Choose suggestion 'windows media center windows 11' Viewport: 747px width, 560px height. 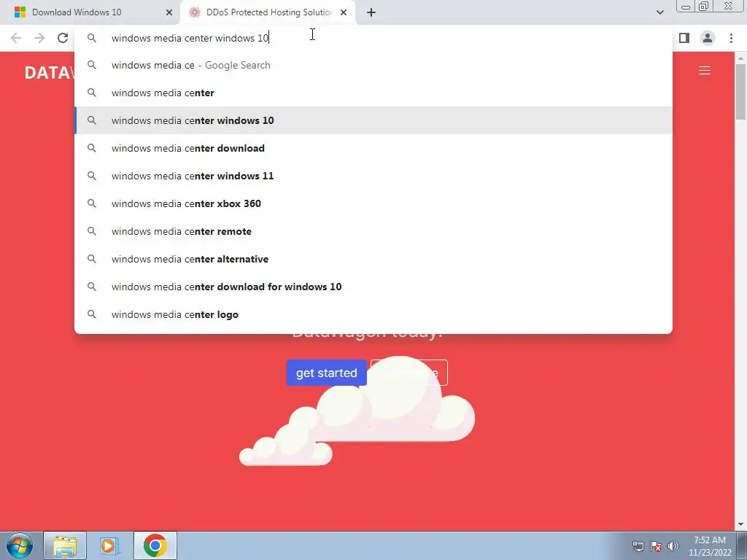point(373,176)
